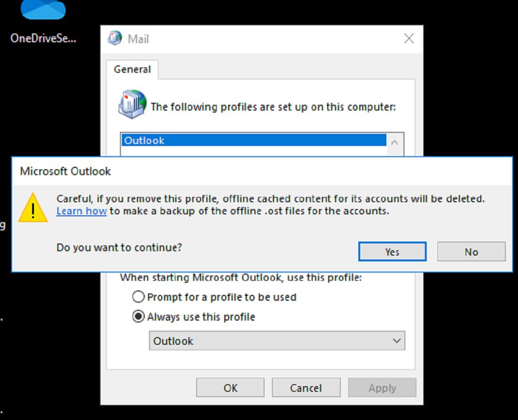Click the Mail icon in the dialog title bar
The width and height of the screenshot is (518, 420).
[115, 38]
